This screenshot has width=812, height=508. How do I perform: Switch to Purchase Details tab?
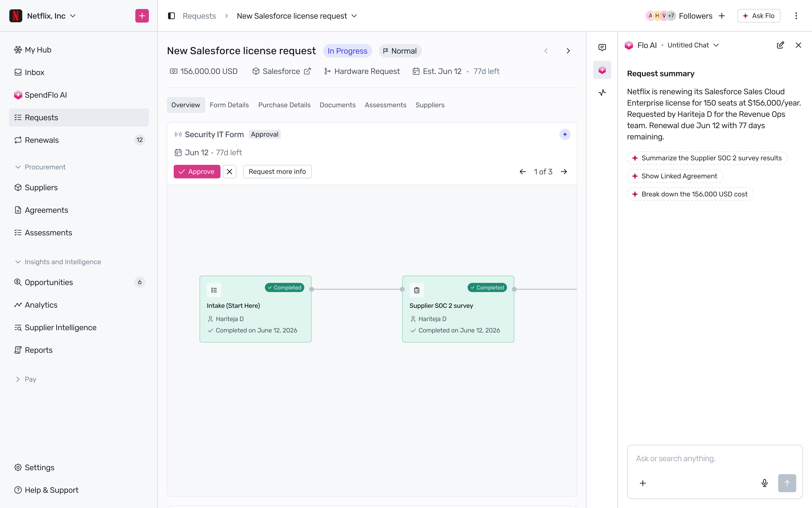[x=284, y=105]
